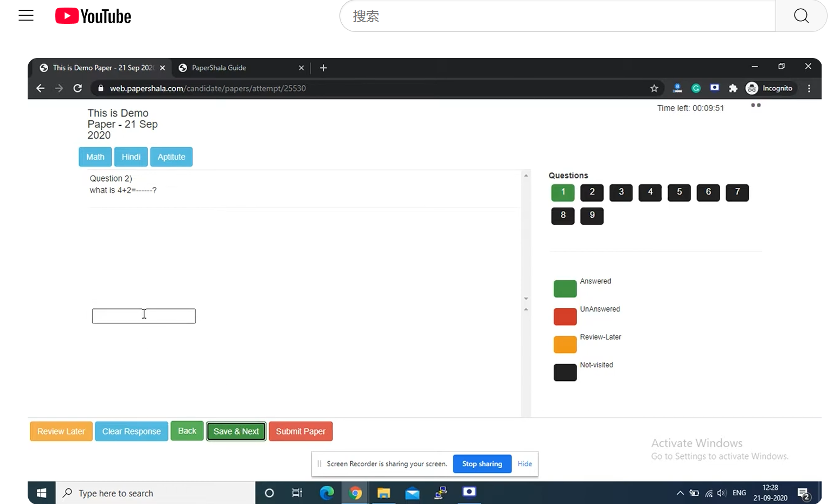
Task: Click the Save & Next button
Action: (x=236, y=431)
